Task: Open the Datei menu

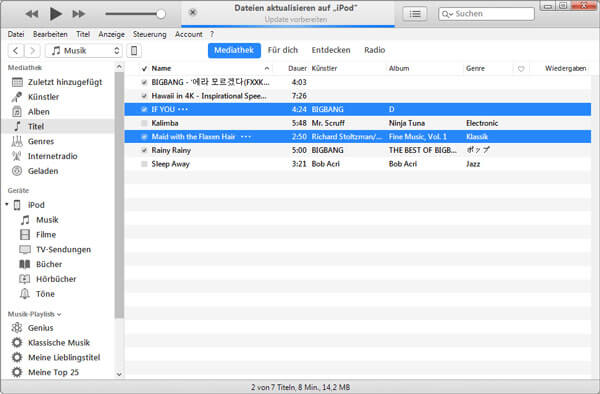Action: (16, 34)
